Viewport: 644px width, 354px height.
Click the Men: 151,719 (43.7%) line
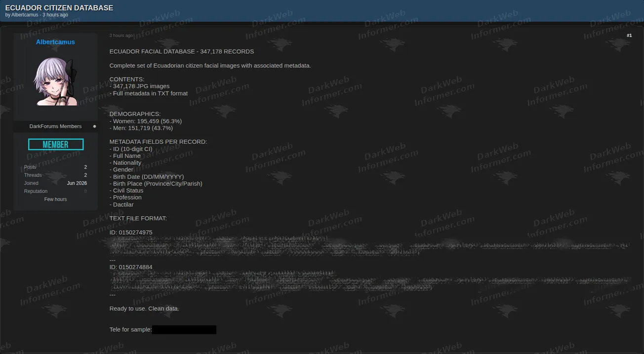[x=141, y=128]
